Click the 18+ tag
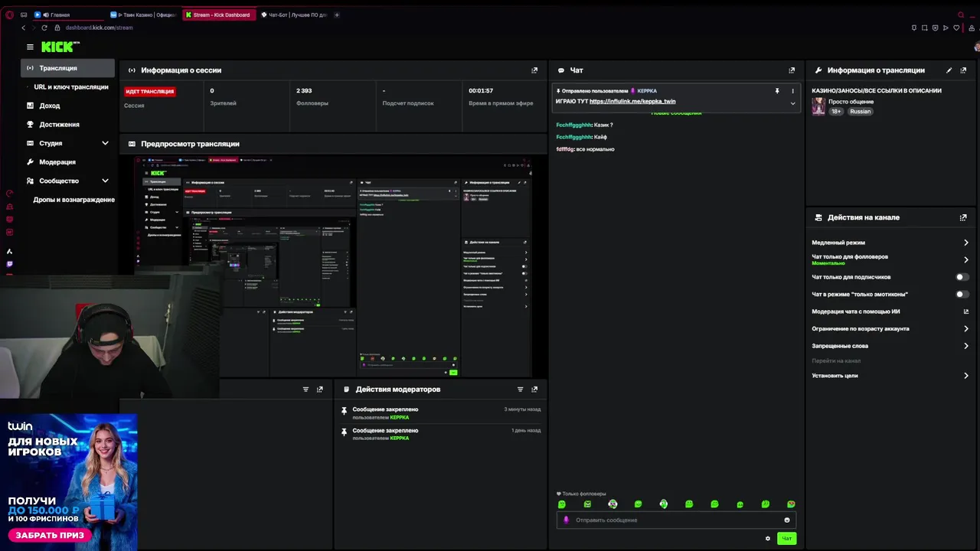Viewport: 980px width, 551px height. click(x=837, y=112)
